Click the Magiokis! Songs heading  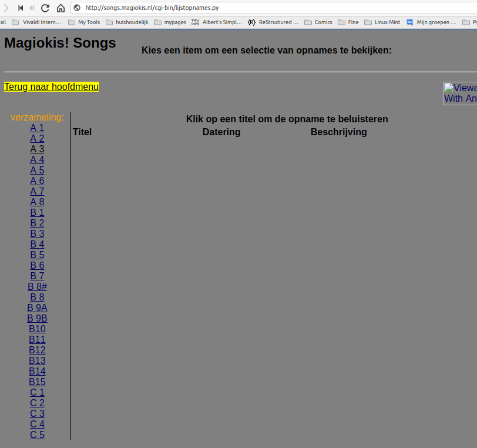(x=60, y=43)
